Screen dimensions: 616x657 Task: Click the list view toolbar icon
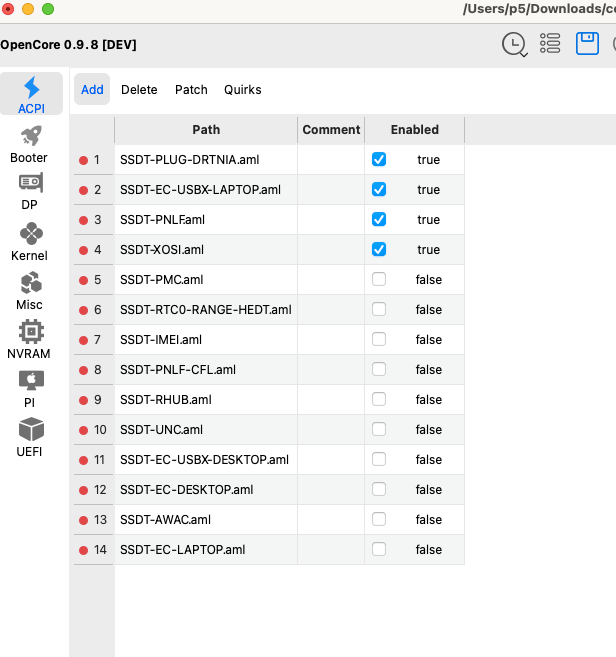[550, 43]
